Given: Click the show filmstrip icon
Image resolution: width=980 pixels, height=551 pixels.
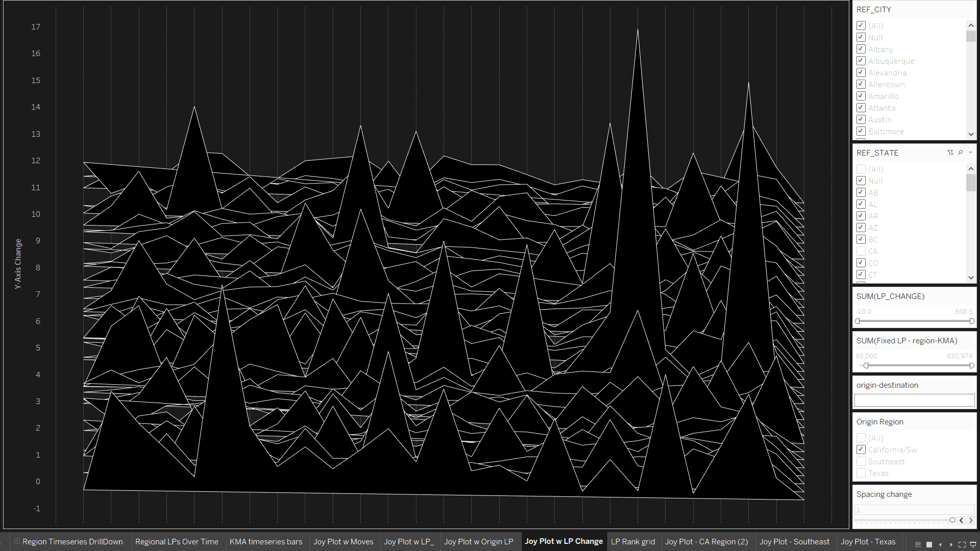Looking at the screenshot, I should pyautogui.click(x=918, y=544).
